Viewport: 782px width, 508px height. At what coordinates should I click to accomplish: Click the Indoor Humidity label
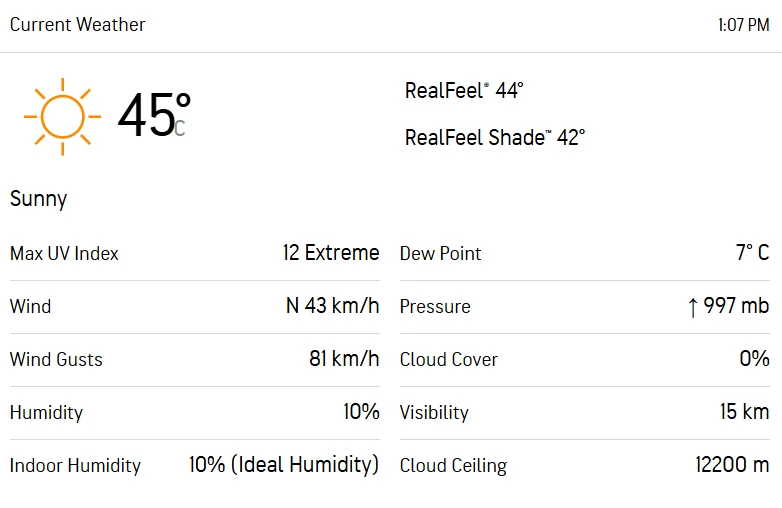point(75,466)
